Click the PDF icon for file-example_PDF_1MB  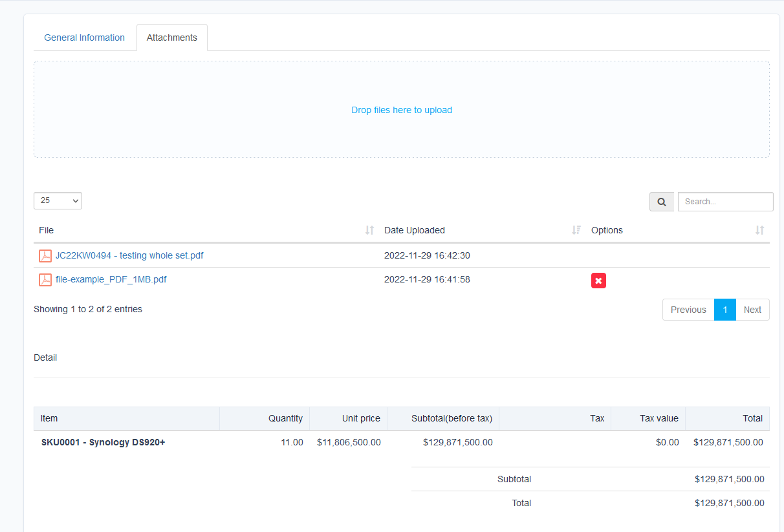[x=45, y=280]
